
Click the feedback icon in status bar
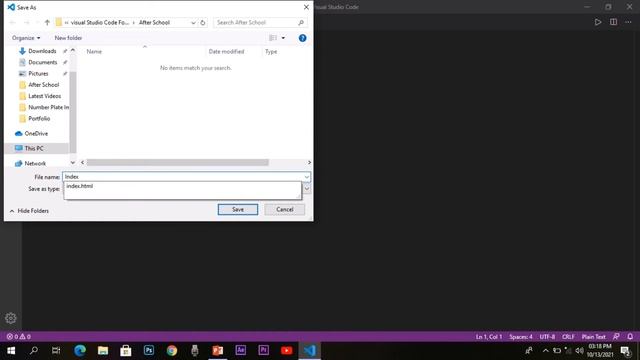pyautogui.click(x=616, y=337)
